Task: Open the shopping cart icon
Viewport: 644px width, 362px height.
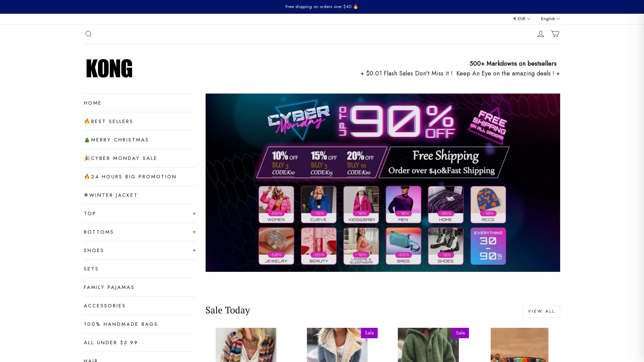Action: (555, 34)
